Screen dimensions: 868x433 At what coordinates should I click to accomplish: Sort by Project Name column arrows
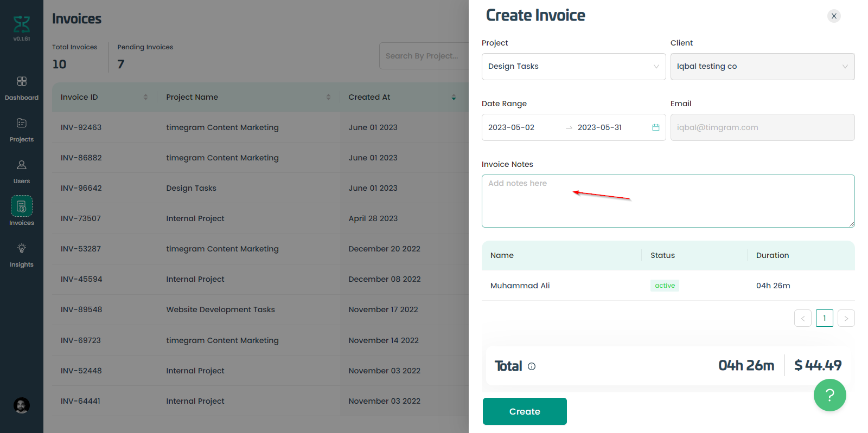tap(328, 97)
